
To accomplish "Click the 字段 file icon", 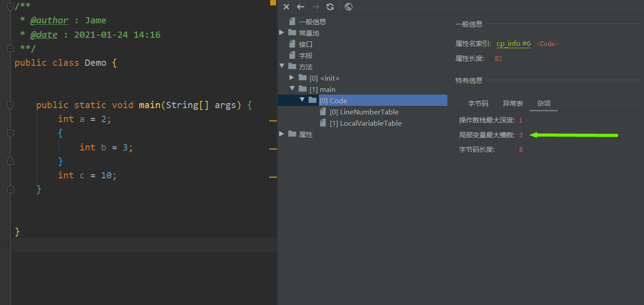I will [292, 55].
